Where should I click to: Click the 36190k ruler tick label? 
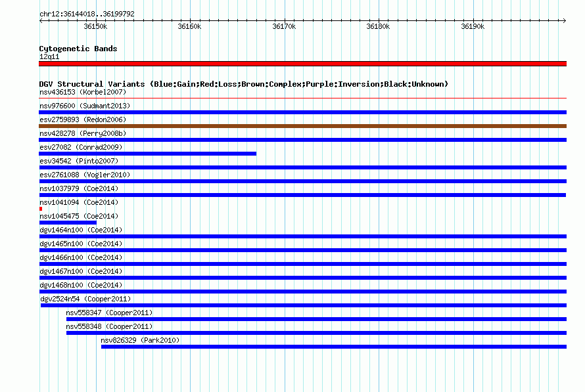[473, 26]
